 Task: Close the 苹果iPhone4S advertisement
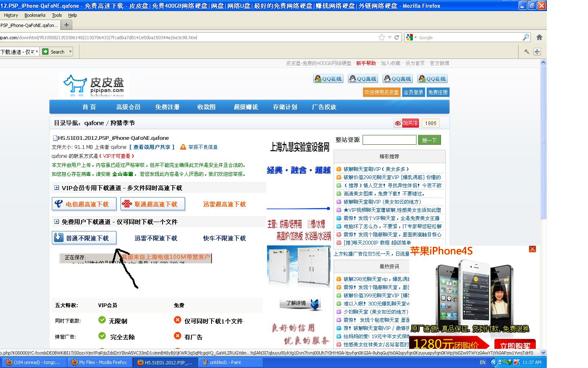tap(532, 249)
